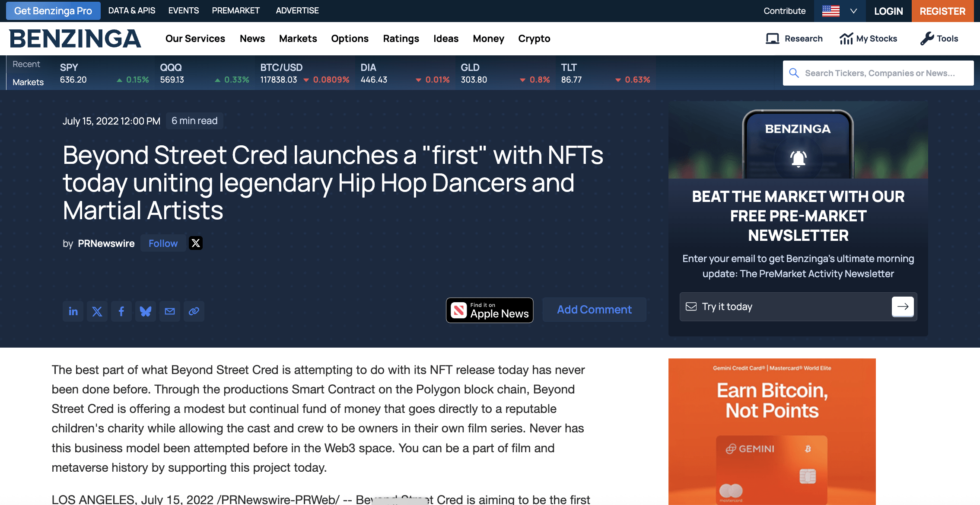Share article on LinkedIn icon

click(x=73, y=311)
